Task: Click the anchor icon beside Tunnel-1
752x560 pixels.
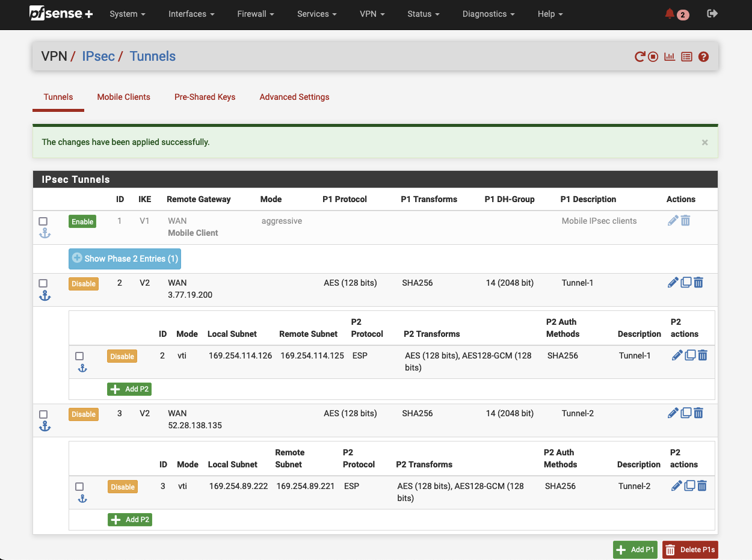Action: [45, 295]
